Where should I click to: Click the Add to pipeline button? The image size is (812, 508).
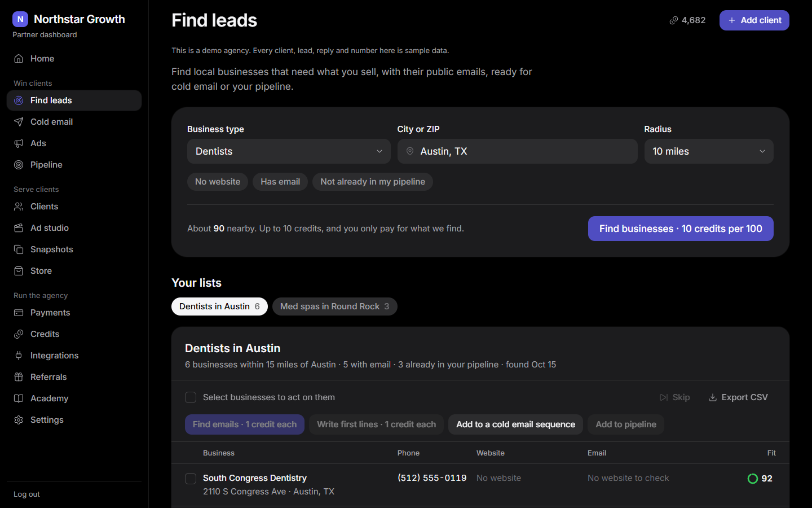pyautogui.click(x=626, y=424)
